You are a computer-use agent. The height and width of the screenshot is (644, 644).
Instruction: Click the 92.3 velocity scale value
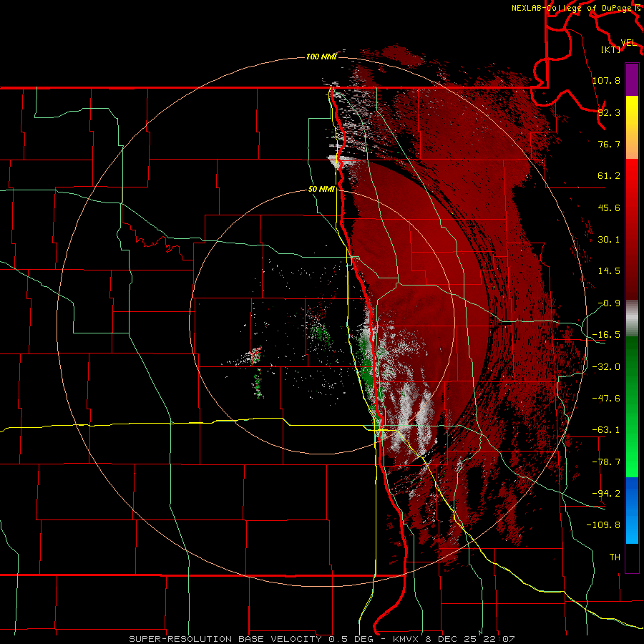click(609, 112)
